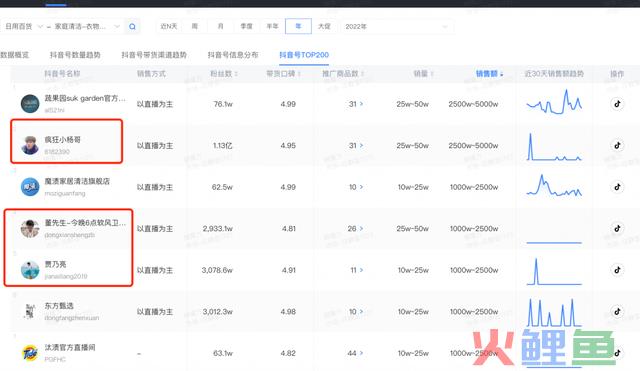Click 东方甄选 account avatar
Image resolution: width=640 pixels, height=371 pixels.
coord(30,311)
